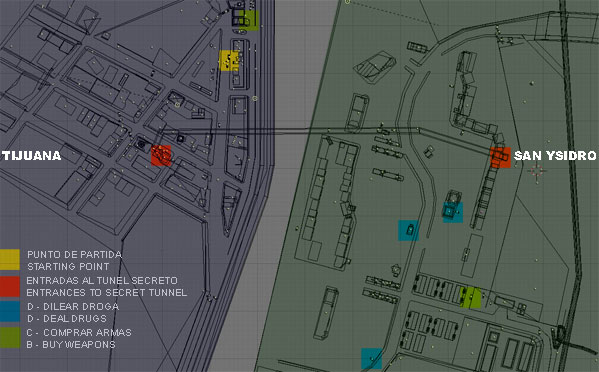This screenshot has width=599, height=372.
Task: Click the 'B - BUY WEAPONS' legend text
Action: pyautogui.click(x=71, y=345)
